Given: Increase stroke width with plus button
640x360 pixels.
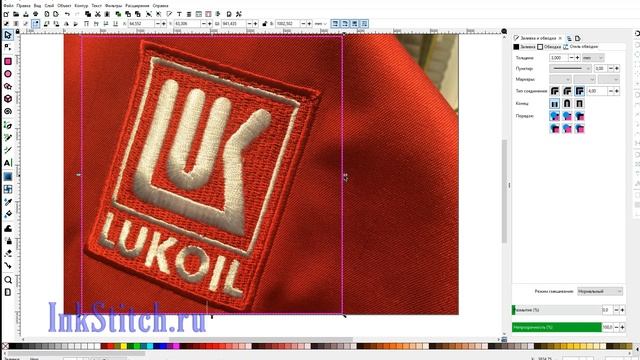Looking at the screenshot, I should [x=577, y=58].
